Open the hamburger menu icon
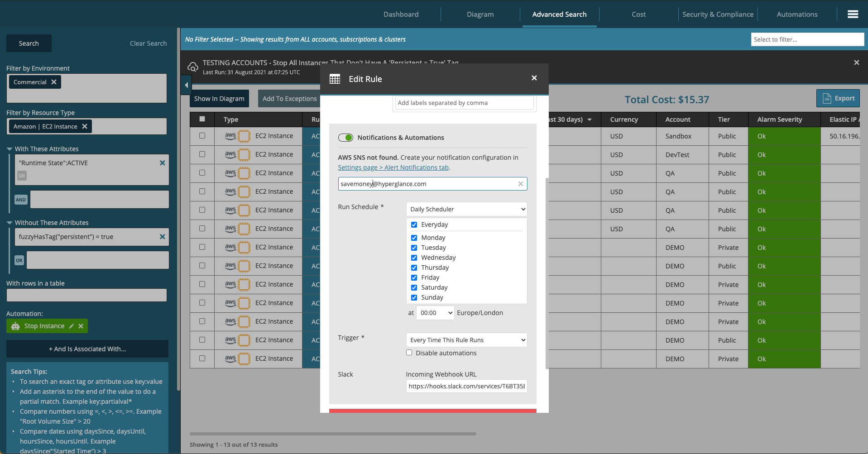Screen dimensions: 868x454 (853, 14)
